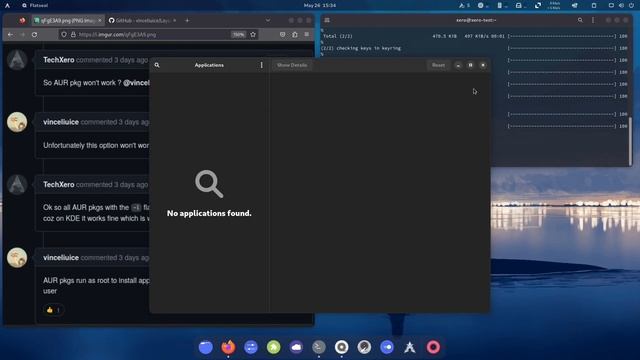The height and width of the screenshot is (360, 640).
Task: Reset the zoom level badge in the Firefox address bar
Action: [238, 35]
